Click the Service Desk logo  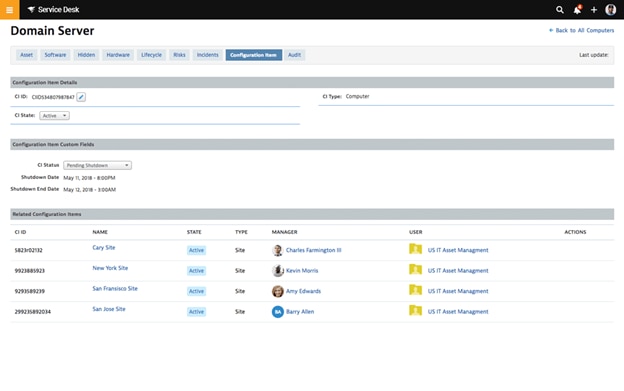[53, 10]
